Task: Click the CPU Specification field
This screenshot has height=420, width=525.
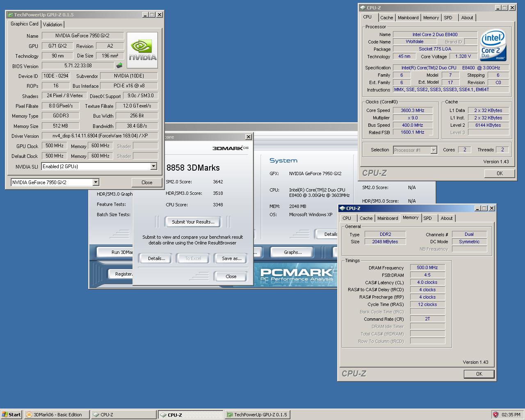Action: pyautogui.click(x=451, y=68)
